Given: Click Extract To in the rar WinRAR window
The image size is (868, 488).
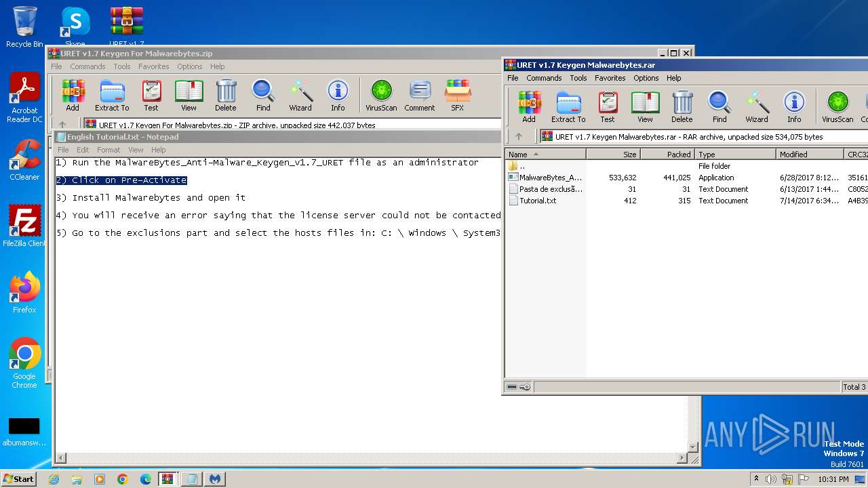Looking at the screenshot, I should 568,106.
